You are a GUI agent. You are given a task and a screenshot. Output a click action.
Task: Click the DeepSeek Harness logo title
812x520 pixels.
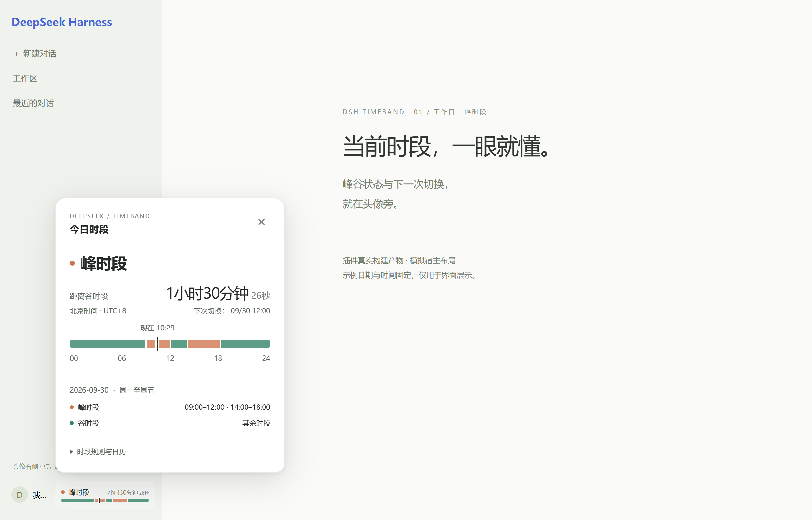62,22
